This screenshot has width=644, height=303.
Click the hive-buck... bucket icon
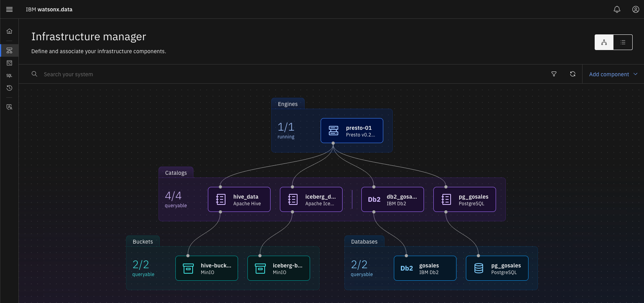(188, 268)
